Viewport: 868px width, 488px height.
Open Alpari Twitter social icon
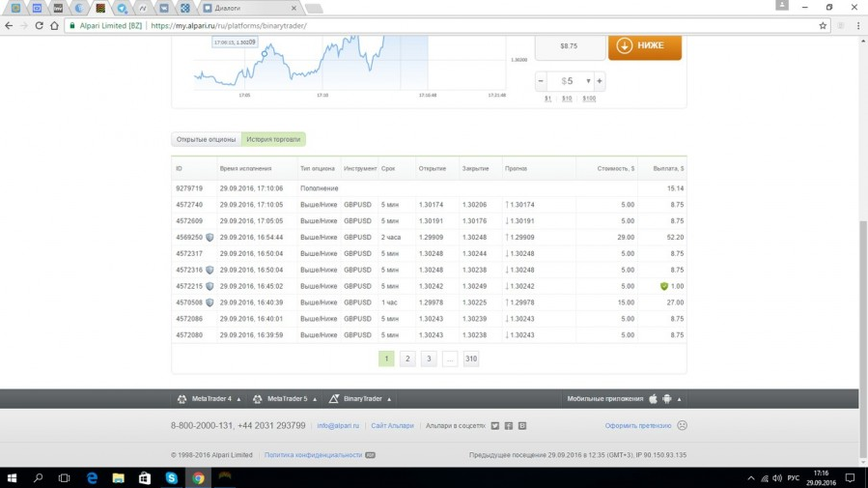point(495,425)
